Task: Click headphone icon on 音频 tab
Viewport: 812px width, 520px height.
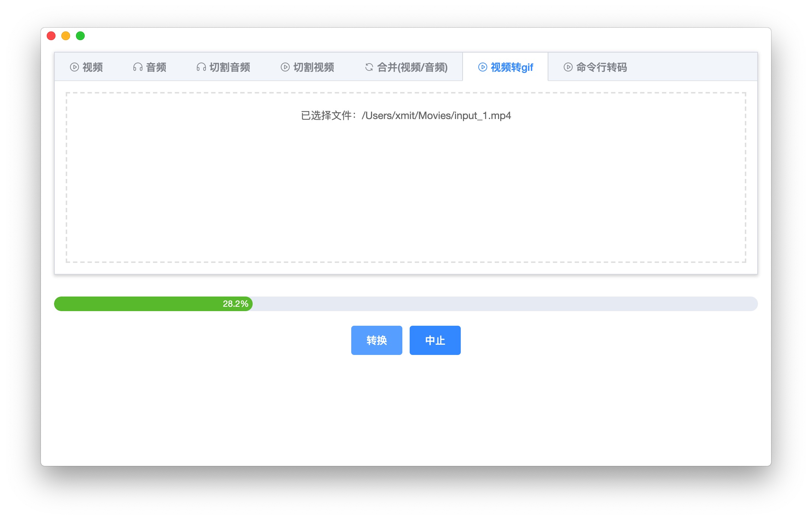Action: (138, 67)
